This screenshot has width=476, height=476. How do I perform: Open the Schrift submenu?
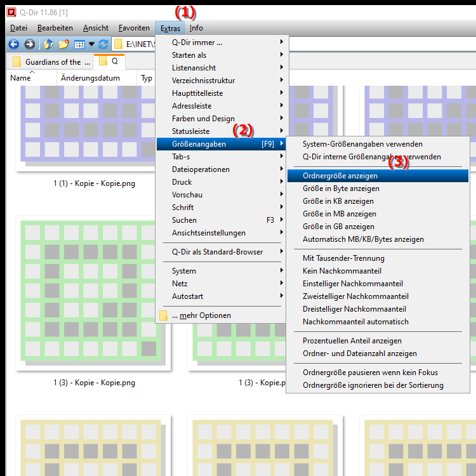pos(221,208)
